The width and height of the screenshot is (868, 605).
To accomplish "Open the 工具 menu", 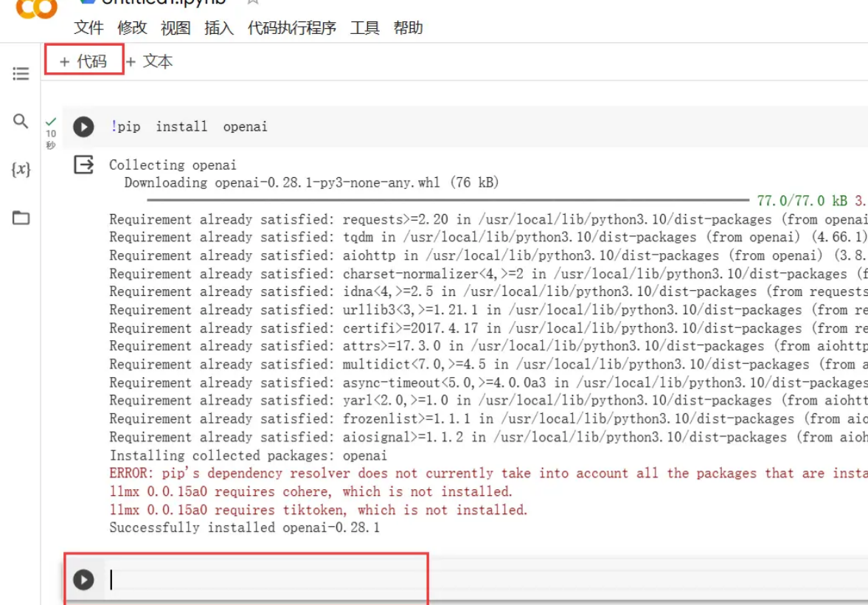I will tap(364, 28).
